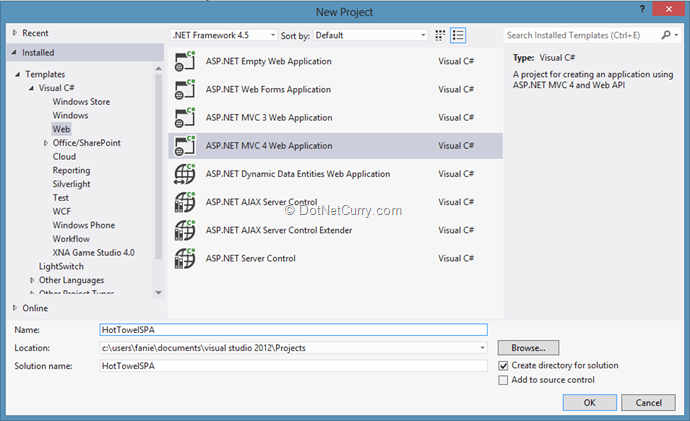This screenshot has height=421, width=690.
Task: Select ASP.NET Server Control text
Action: 250,258
